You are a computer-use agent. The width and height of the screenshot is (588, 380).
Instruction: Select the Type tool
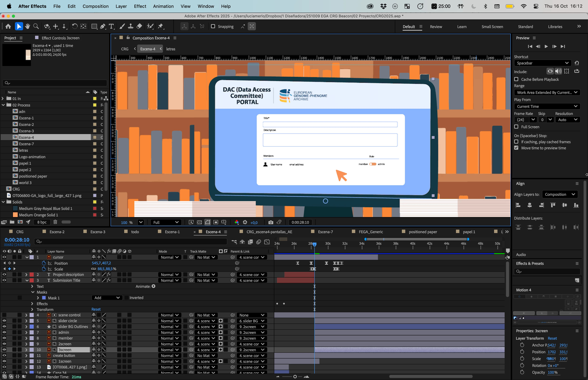[111, 26]
